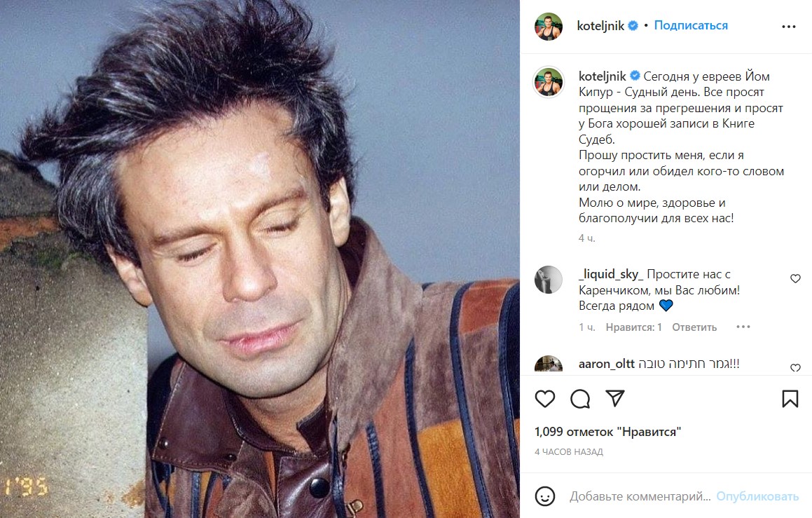This screenshot has height=518, width=812.
Task: Open the aaron_oltt profile link
Action: pos(607,364)
